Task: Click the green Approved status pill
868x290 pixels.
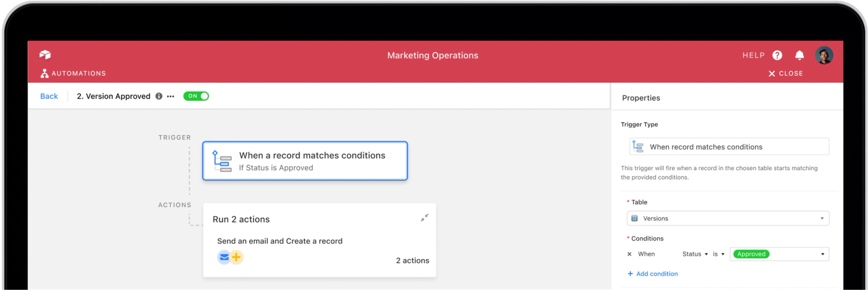Action: 751,254
